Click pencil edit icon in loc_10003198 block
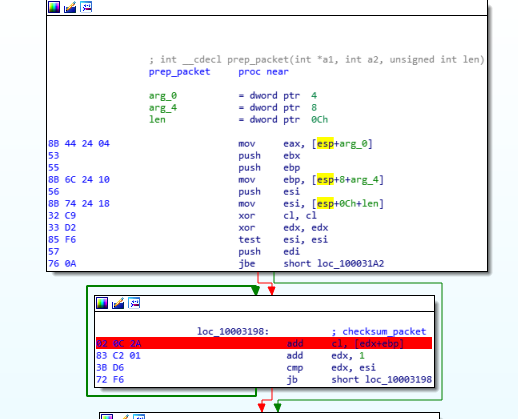This screenshot has height=419, width=518. pyautogui.click(x=118, y=303)
